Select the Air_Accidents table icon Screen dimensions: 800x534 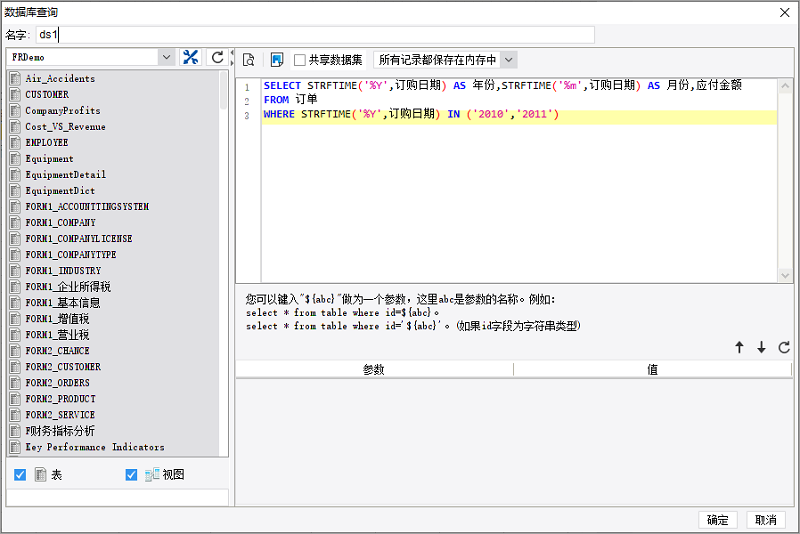click(x=16, y=79)
